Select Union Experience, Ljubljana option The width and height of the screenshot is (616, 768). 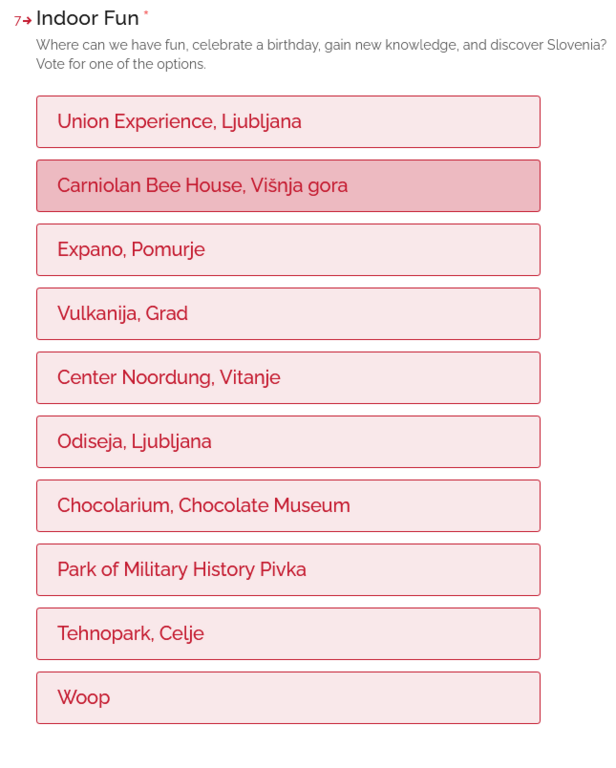(288, 122)
